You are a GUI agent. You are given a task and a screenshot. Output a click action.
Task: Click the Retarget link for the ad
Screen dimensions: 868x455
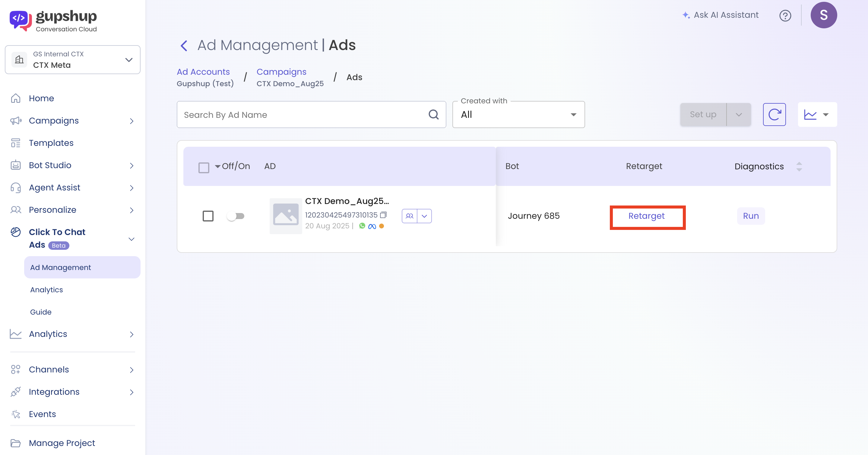coord(646,216)
